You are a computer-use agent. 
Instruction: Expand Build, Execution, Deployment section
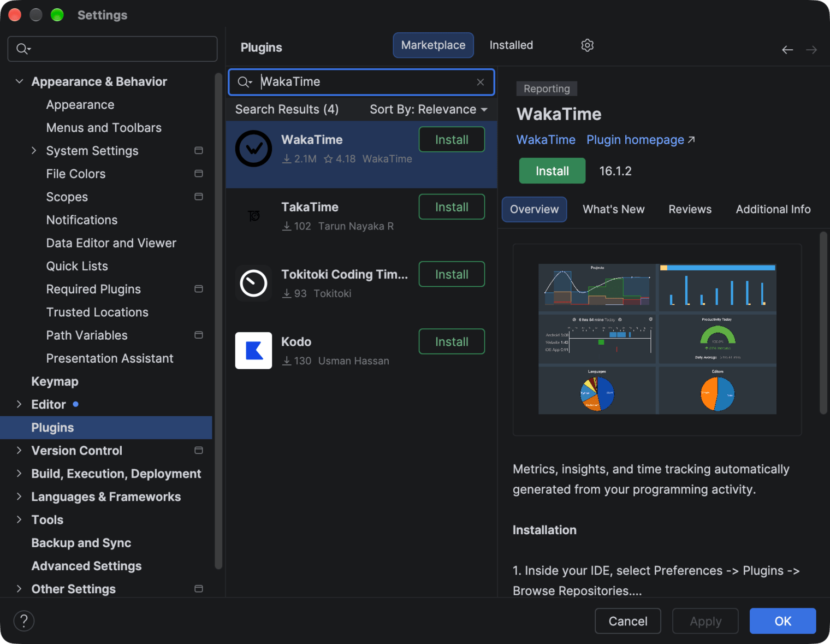coord(19,474)
